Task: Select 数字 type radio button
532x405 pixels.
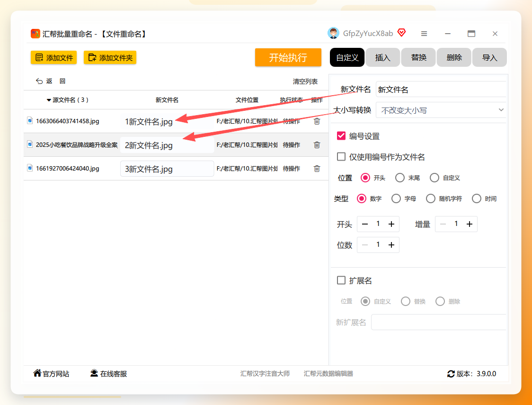Action: coord(362,198)
